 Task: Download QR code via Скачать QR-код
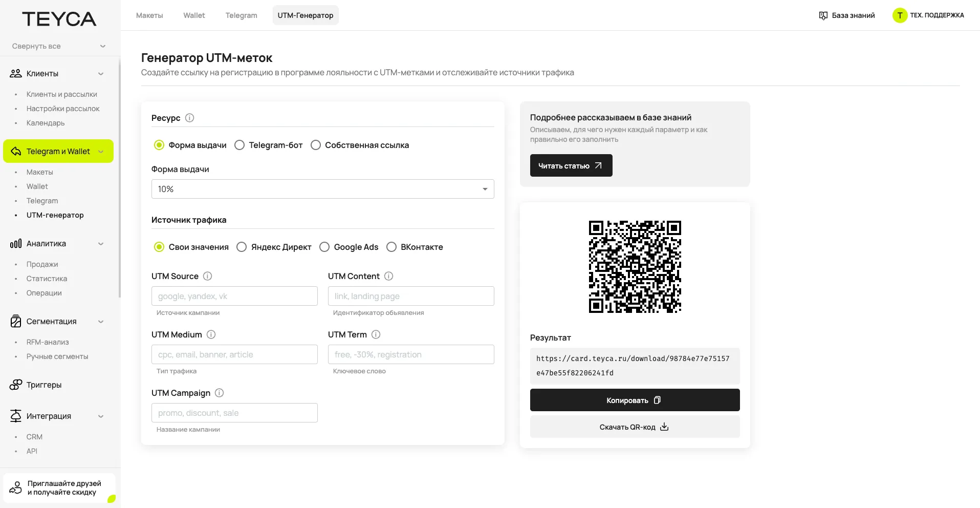point(635,427)
